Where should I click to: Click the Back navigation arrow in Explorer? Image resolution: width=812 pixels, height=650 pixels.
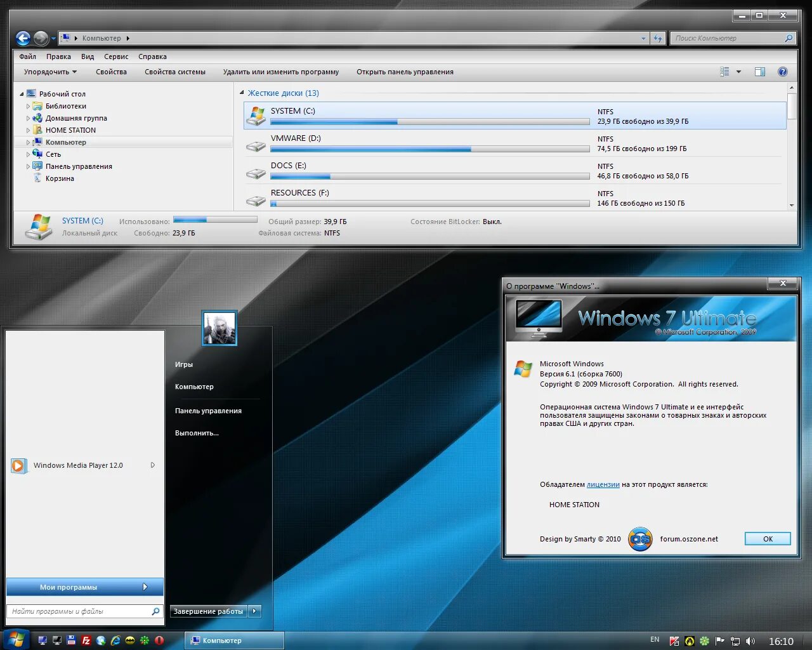pyautogui.click(x=23, y=38)
